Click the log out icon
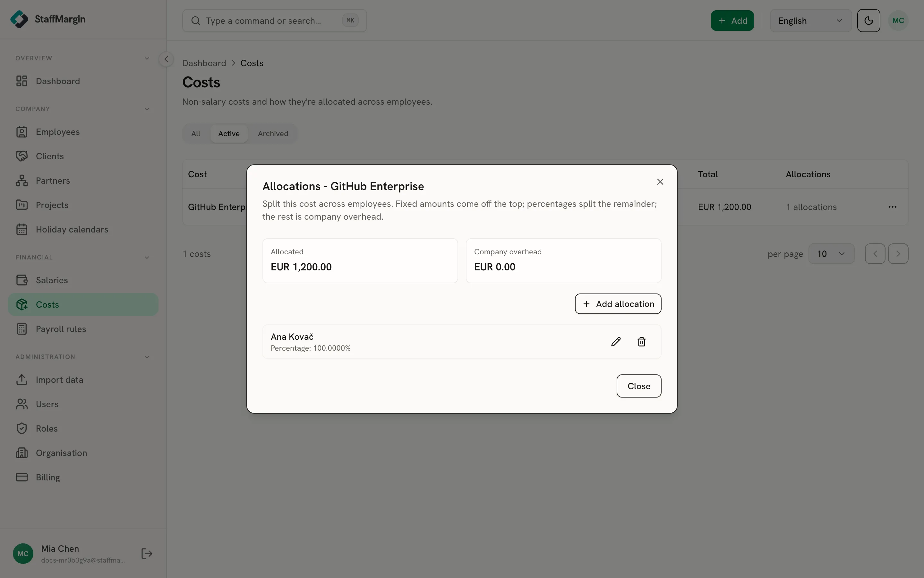Screen dimensions: 924x578 click(147, 554)
